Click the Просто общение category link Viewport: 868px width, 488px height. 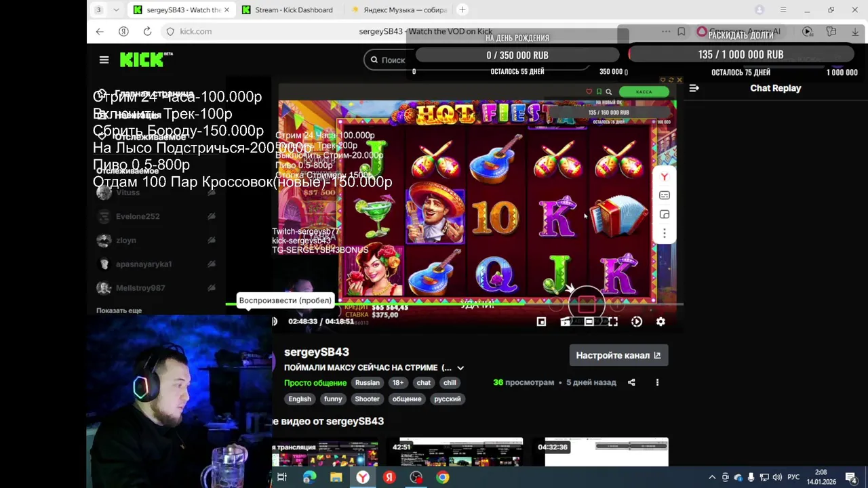(x=315, y=383)
